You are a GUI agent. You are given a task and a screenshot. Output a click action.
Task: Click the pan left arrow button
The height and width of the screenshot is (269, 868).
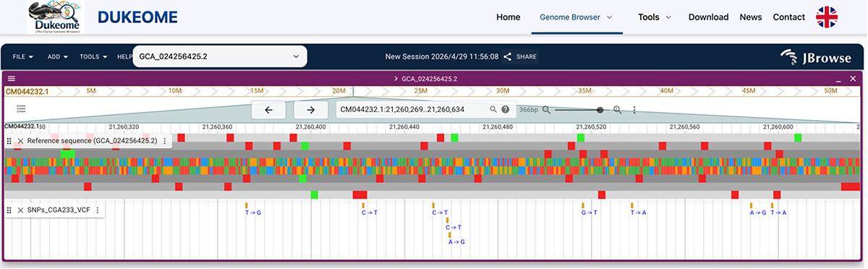(x=269, y=110)
